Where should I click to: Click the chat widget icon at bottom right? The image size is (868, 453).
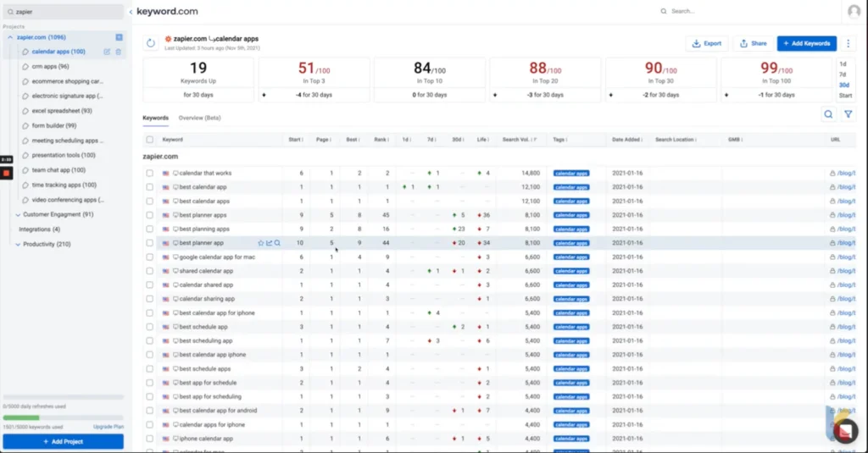[x=845, y=431]
